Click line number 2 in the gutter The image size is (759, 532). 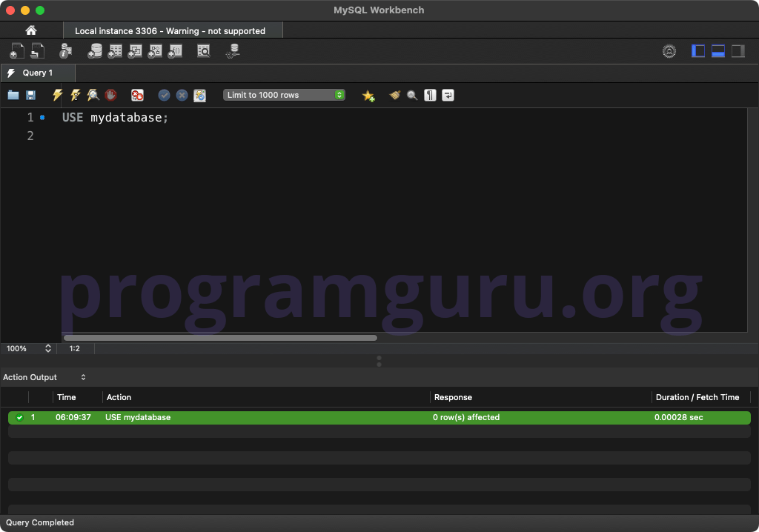click(30, 136)
